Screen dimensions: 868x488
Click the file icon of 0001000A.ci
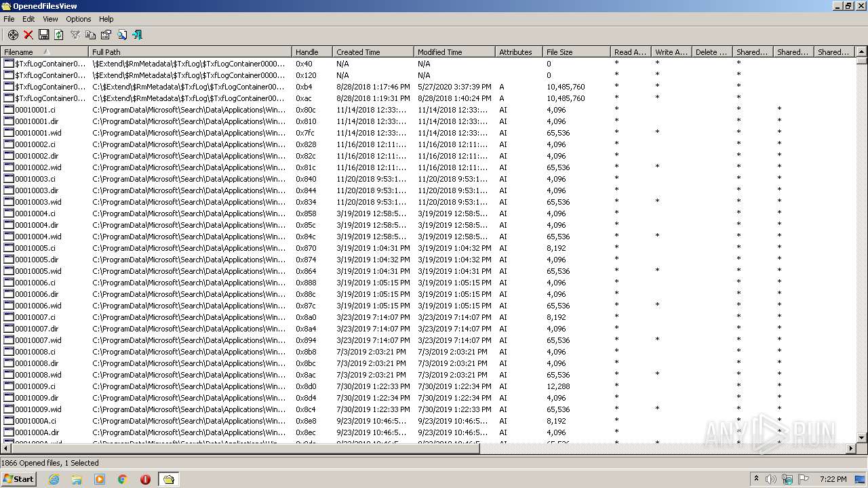[9, 421]
